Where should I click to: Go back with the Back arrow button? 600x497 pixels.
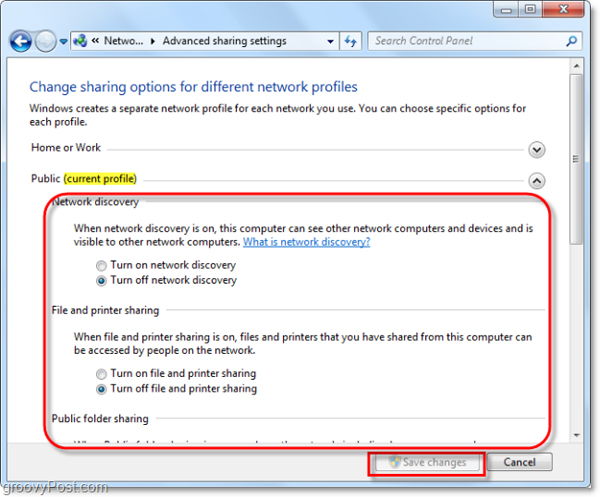(x=21, y=41)
